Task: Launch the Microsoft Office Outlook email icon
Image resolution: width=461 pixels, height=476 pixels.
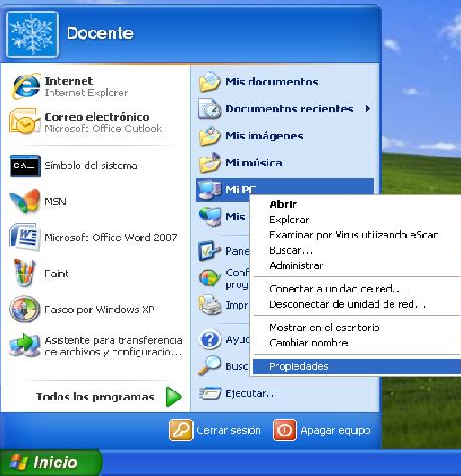Action: tap(24, 121)
